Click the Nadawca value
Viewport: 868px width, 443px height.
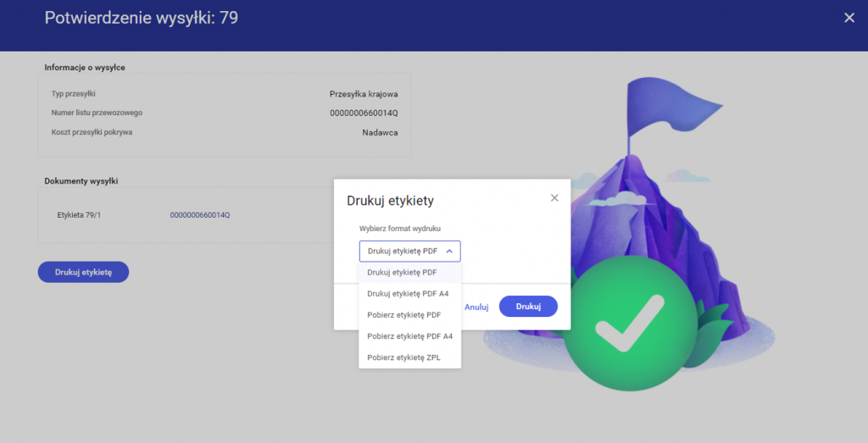coord(380,133)
